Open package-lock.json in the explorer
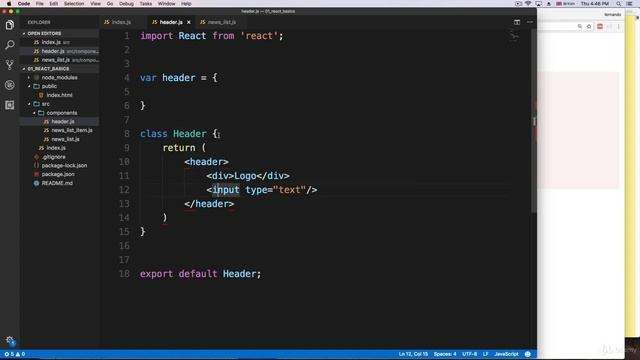Screen dimensions: 640x360 click(64, 166)
